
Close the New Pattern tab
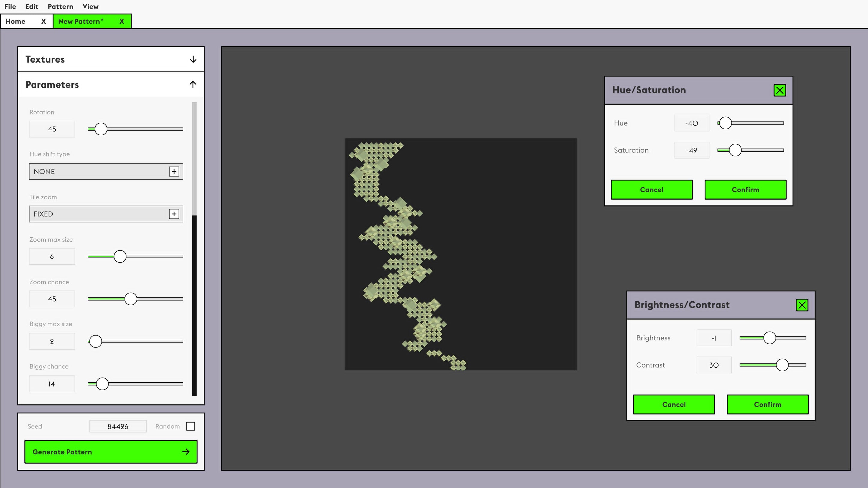(122, 22)
